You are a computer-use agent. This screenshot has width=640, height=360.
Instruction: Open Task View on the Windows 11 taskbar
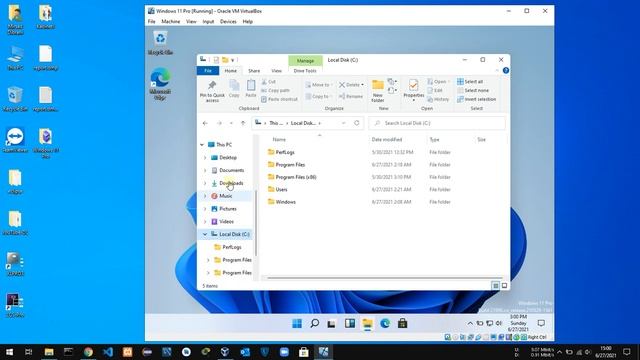coord(332,324)
